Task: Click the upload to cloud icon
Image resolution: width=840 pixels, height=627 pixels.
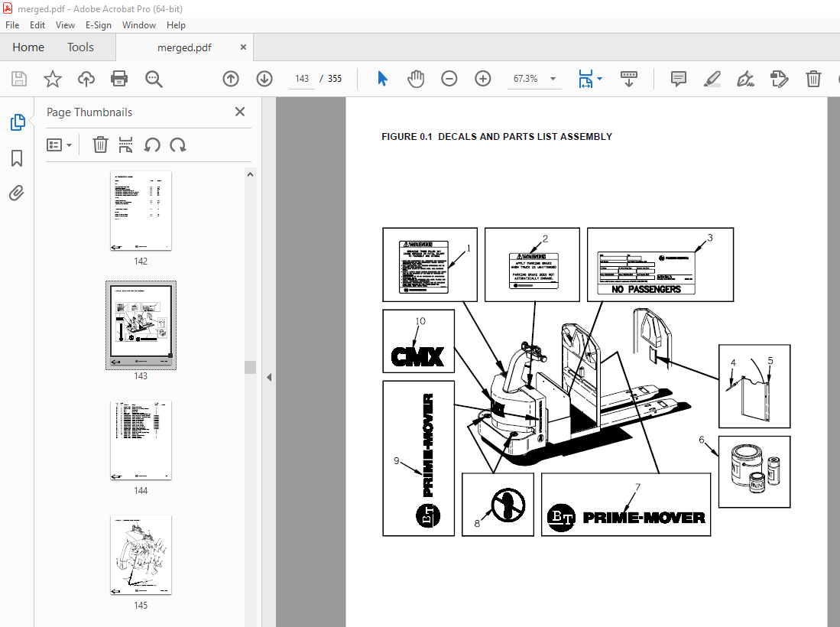Action: click(86, 79)
